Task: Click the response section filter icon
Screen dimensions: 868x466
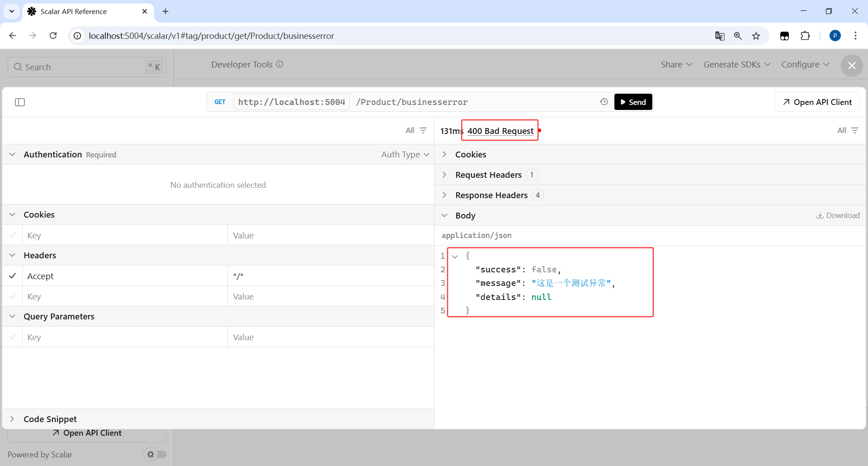Action: point(855,130)
